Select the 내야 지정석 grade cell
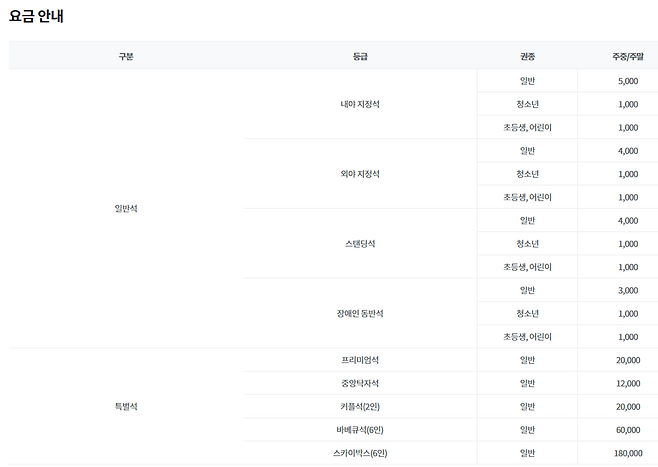Screen dimensions: 658x467 coord(360,104)
